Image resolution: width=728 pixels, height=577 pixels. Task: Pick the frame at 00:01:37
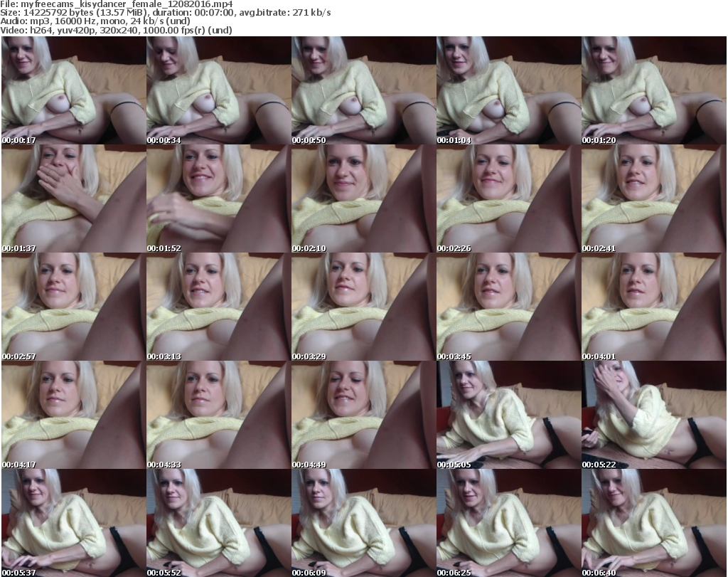tap(74, 198)
